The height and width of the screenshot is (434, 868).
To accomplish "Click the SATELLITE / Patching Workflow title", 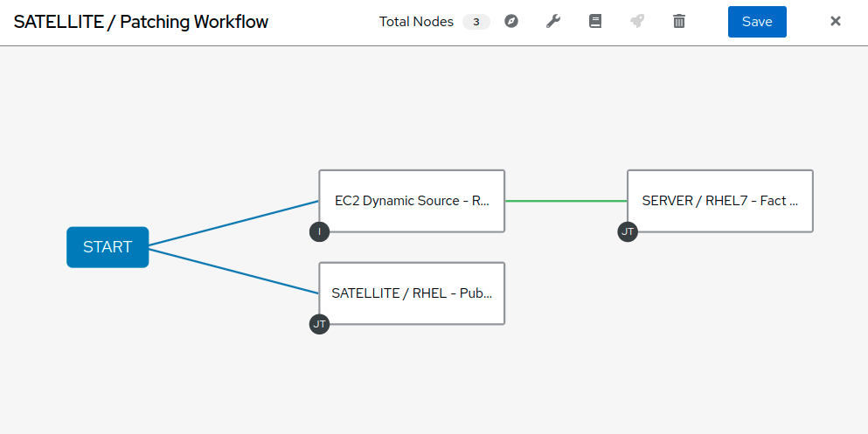I will pyautogui.click(x=141, y=22).
